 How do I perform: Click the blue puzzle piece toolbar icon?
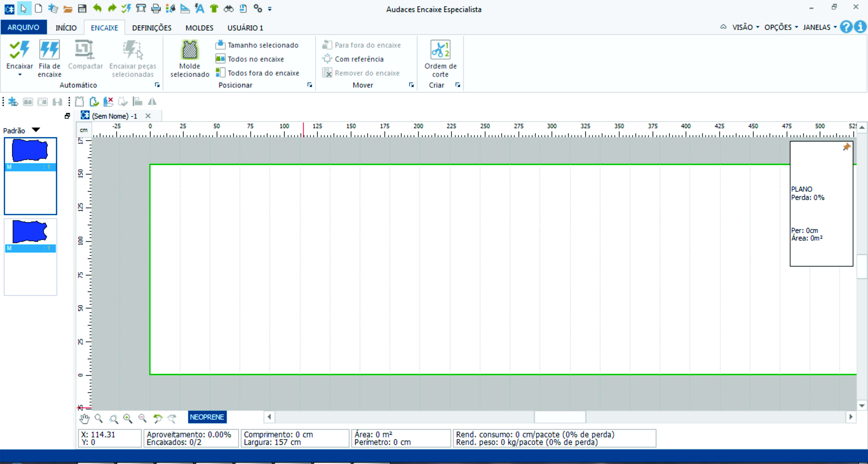coord(13,101)
